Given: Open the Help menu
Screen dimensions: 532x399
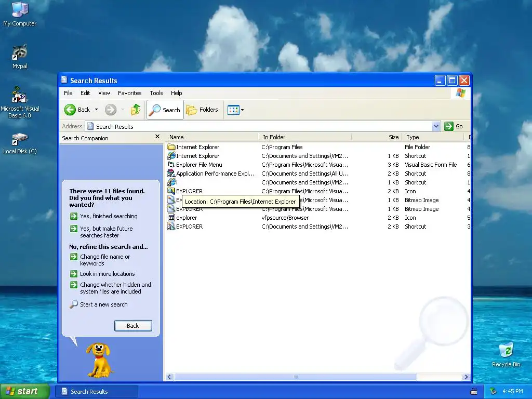Looking at the screenshot, I should click(176, 93).
